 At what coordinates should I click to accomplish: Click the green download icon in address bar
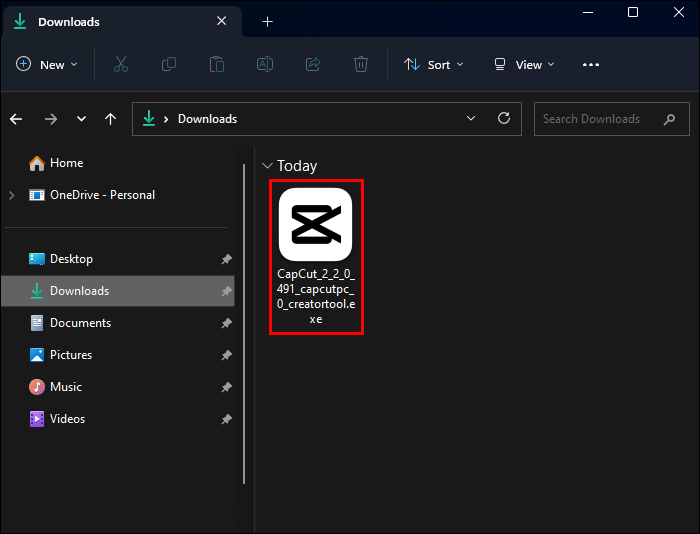point(149,118)
